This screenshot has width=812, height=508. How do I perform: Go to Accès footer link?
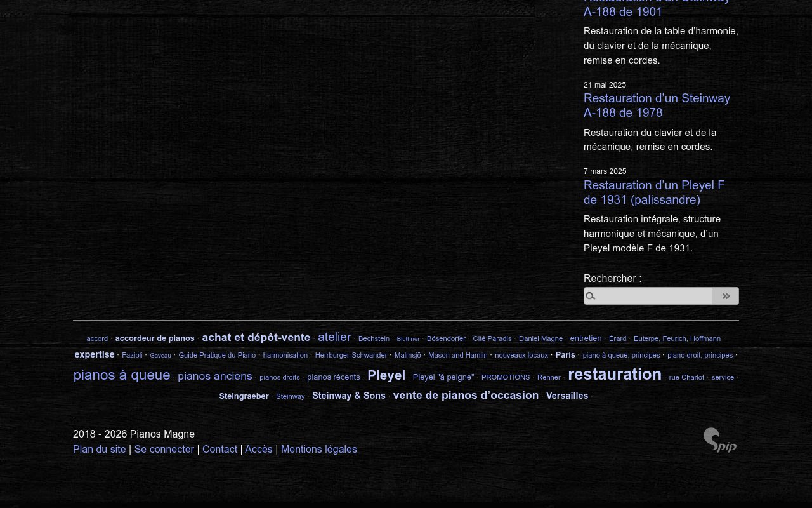(259, 449)
